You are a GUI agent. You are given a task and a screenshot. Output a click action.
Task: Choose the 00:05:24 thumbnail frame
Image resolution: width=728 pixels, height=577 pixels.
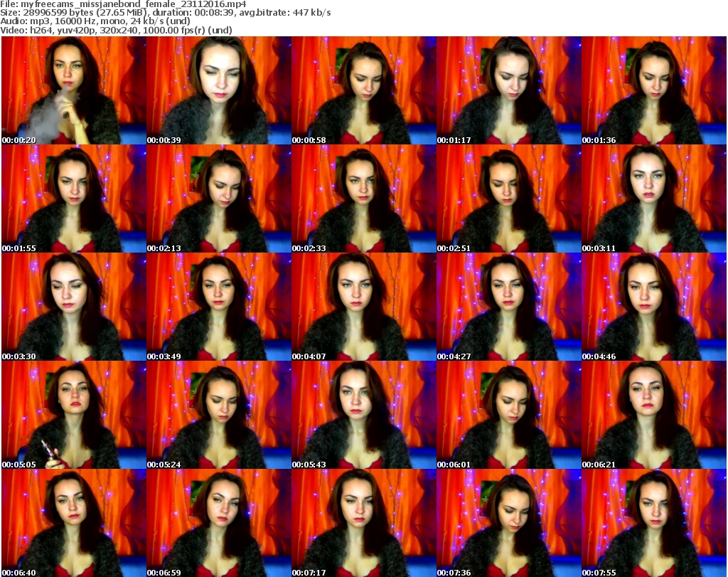click(219, 415)
